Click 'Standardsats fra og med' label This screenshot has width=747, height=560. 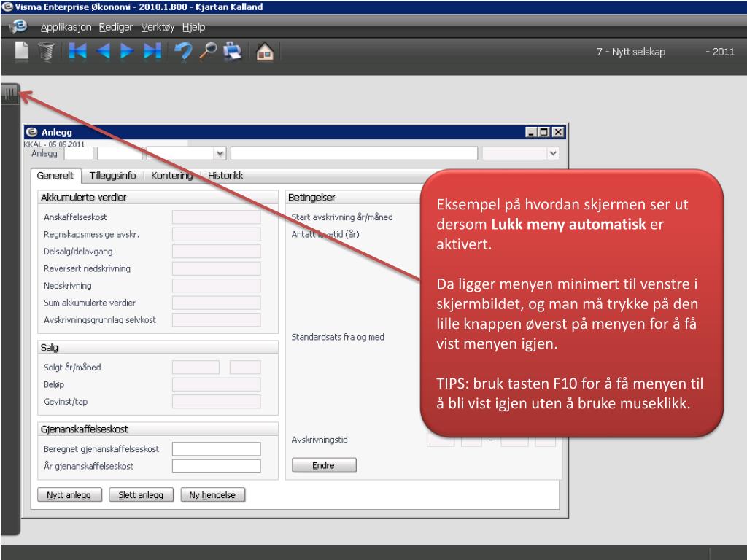[x=338, y=337]
